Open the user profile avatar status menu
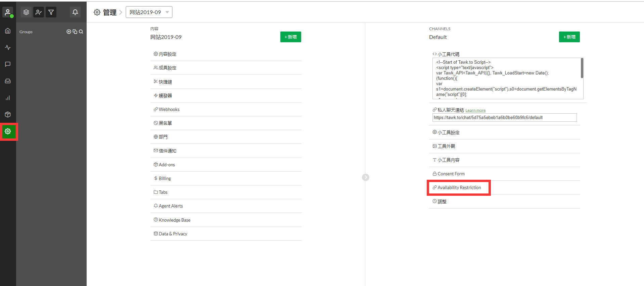The width and height of the screenshot is (644, 286). [8, 12]
